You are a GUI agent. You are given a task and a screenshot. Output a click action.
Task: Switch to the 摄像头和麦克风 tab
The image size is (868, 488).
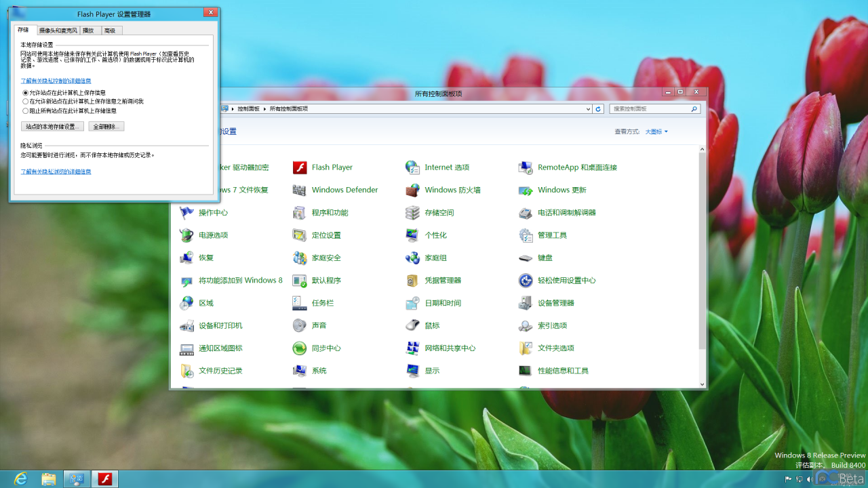[58, 30]
